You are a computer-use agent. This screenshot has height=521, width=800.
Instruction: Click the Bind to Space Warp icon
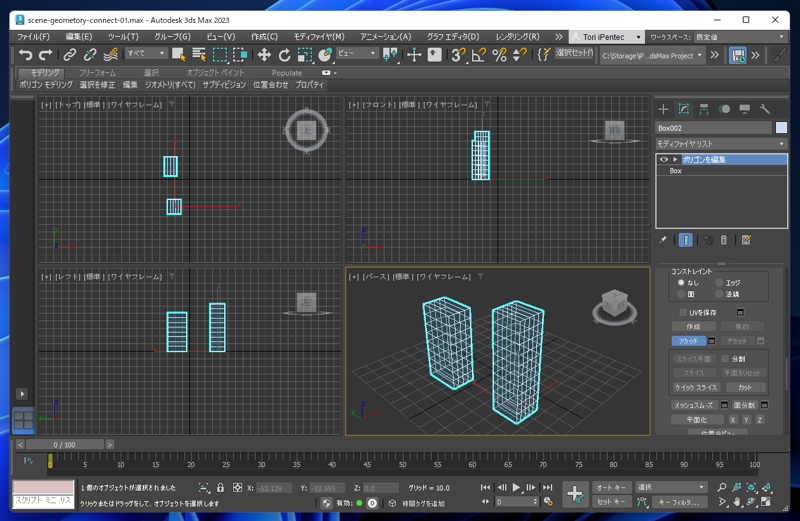click(110, 54)
